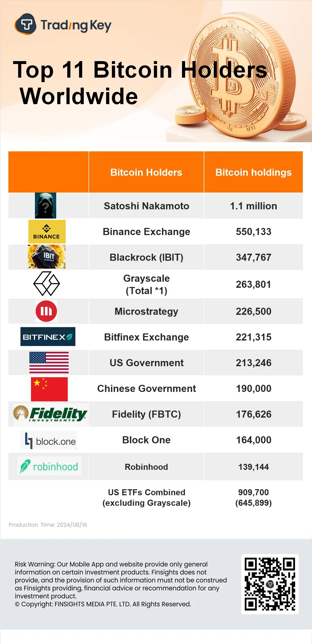Click the large Bitcoin coin image
The height and width of the screenshot is (644, 312).
coord(242,79)
